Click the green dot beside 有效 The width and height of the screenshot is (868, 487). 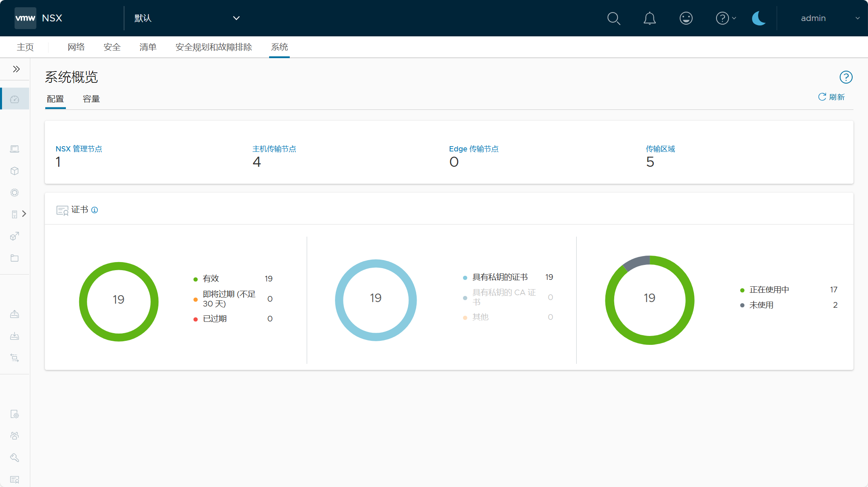coord(196,279)
